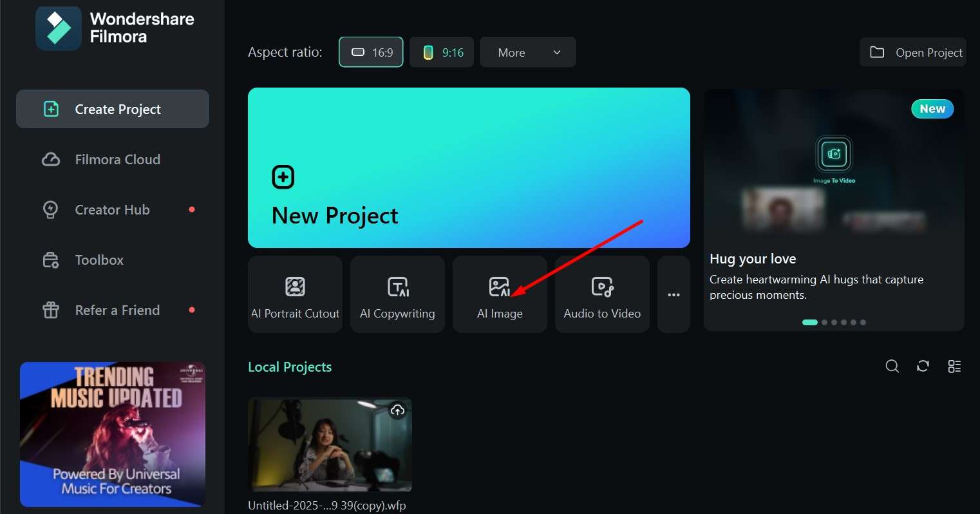This screenshot has height=514, width=980.
Task: Launch the AI Portrait Cutout tool
Action: 295,294
